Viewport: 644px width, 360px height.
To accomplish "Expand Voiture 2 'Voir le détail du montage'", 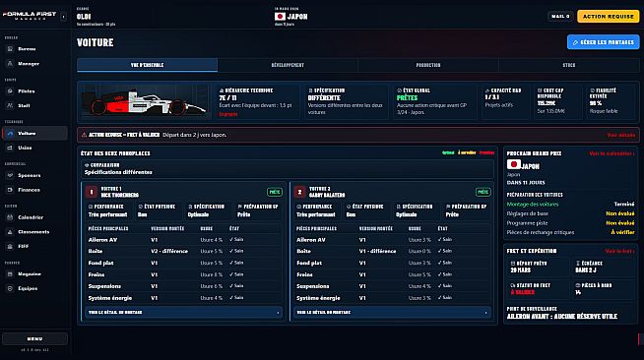I will (392, 313).
